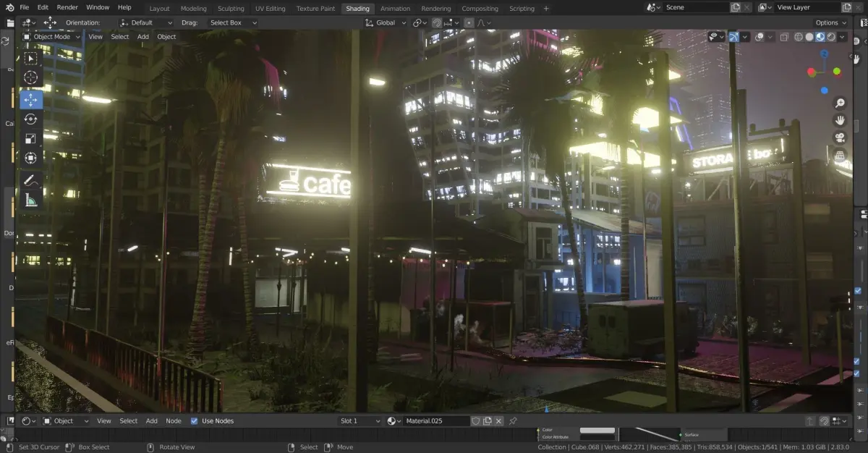Open the Edit menu
Viewport: 868px width, 453px height.
point(43,7)
